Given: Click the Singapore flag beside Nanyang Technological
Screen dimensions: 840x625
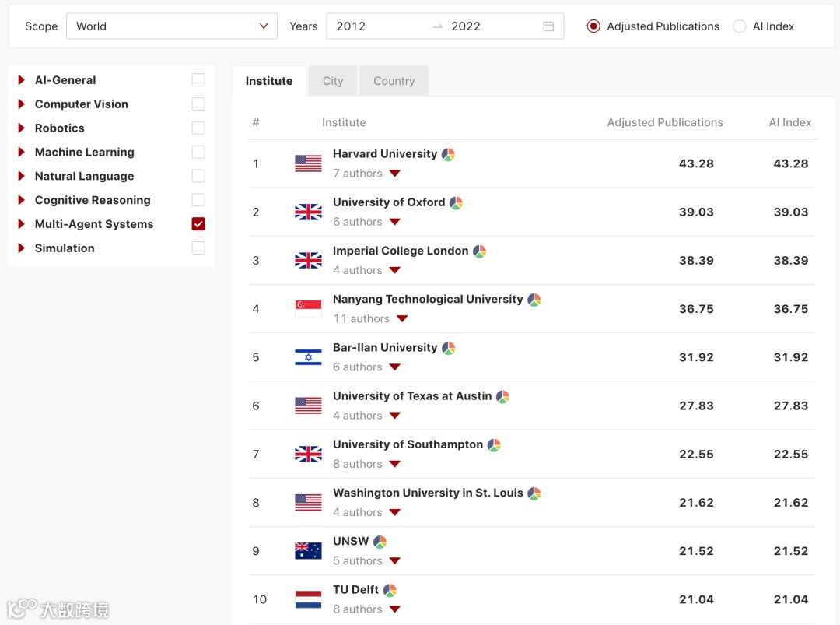Looking at the screenshot, I should tap(308, 309).
